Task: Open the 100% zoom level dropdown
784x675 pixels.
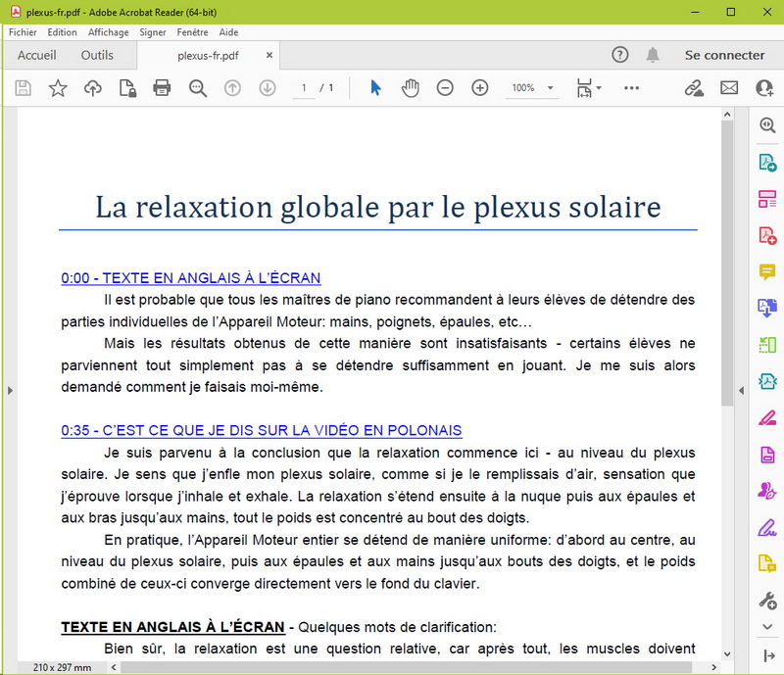Action: [x=532, y=88]
